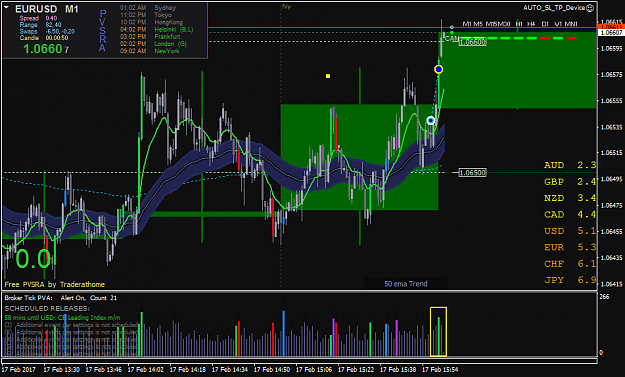Click the SCHEDULED RELEASES heading
The height and width of the screenshot is (377, 625).
click(x=47, y=308)
